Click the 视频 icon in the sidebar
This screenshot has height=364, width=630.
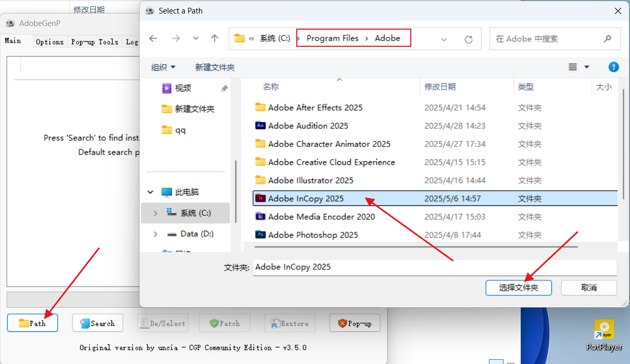[167, 88]
